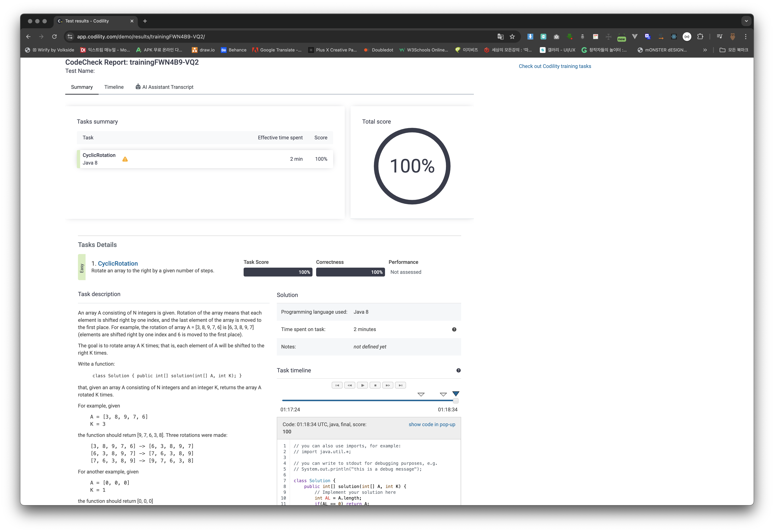This screenshot has height=532, width=774.
Task: Bookmark this page with the star icon
Action: pyautogui.click(x=512, y=37)
